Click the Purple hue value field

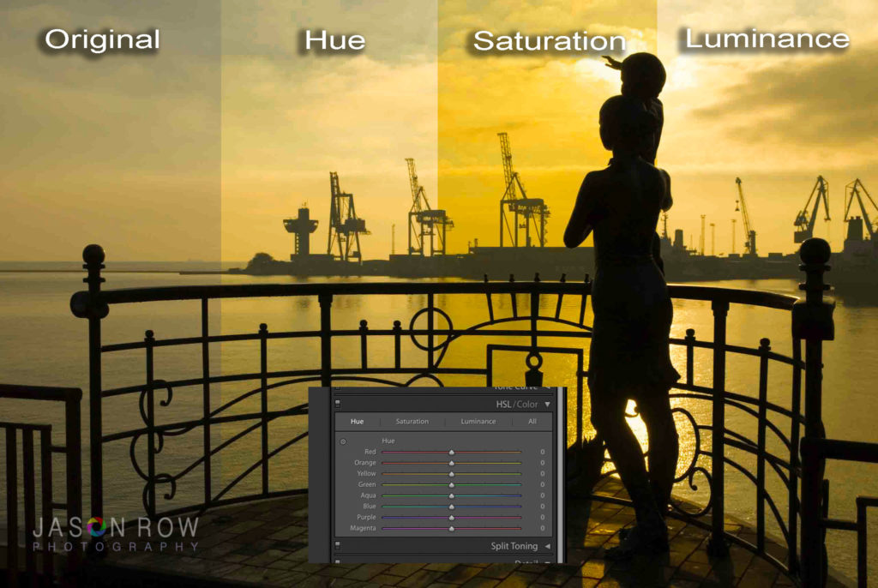(x=542, y=518)
